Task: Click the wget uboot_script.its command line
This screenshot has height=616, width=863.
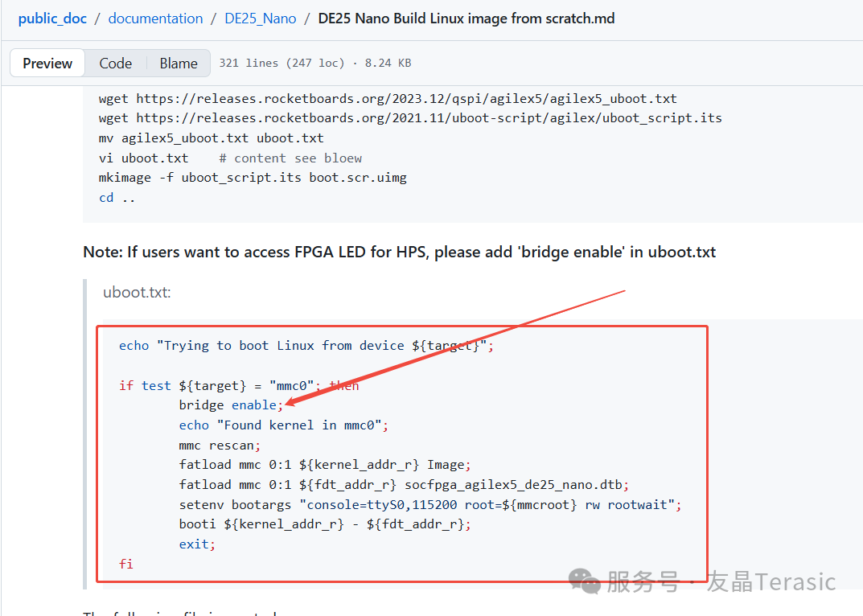Action: coord(410,118)
